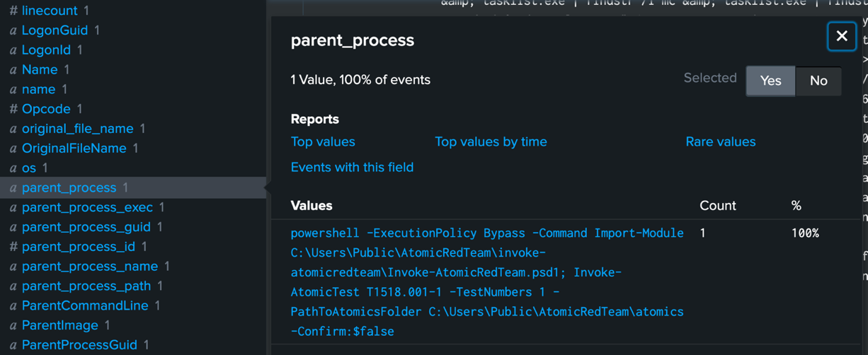Open the OriginalFileName field
The image size is (868, 355).
(74, 149)
